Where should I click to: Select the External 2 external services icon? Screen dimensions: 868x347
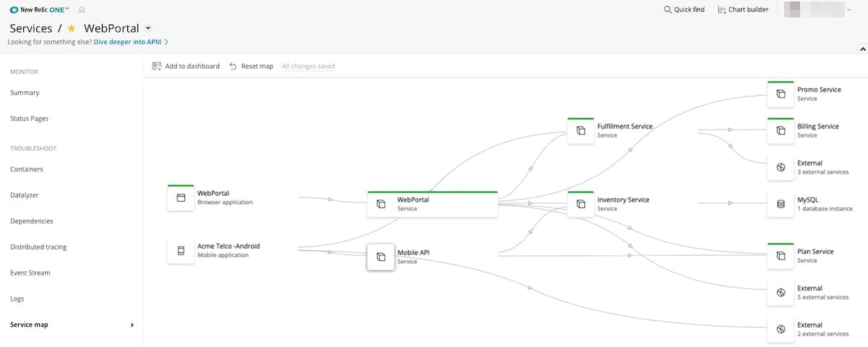click(x=780, y=329)
